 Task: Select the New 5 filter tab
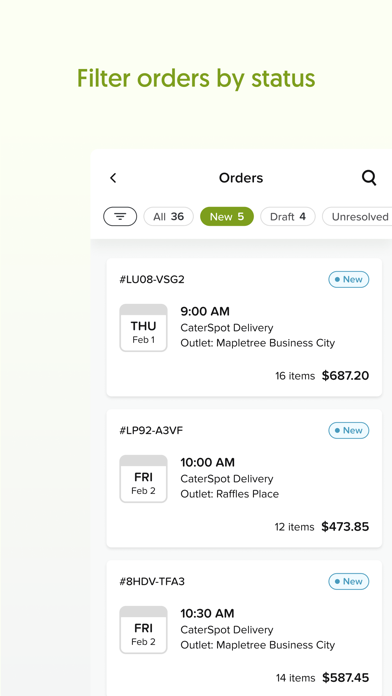[x=227, y=217]
